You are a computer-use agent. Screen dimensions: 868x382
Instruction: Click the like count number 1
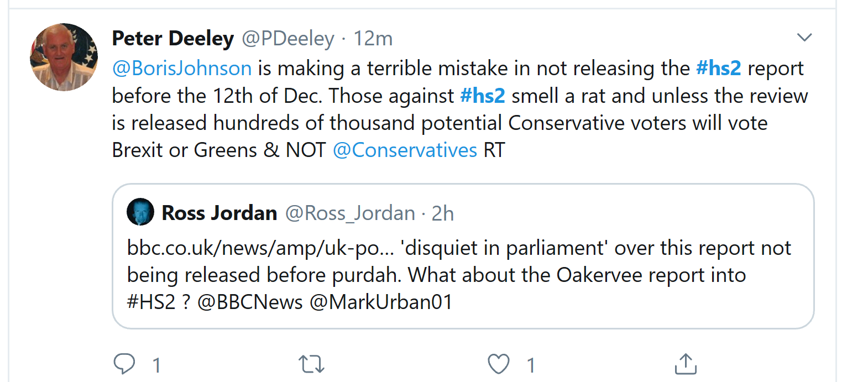pyautogui.click(x=531, y=365)
